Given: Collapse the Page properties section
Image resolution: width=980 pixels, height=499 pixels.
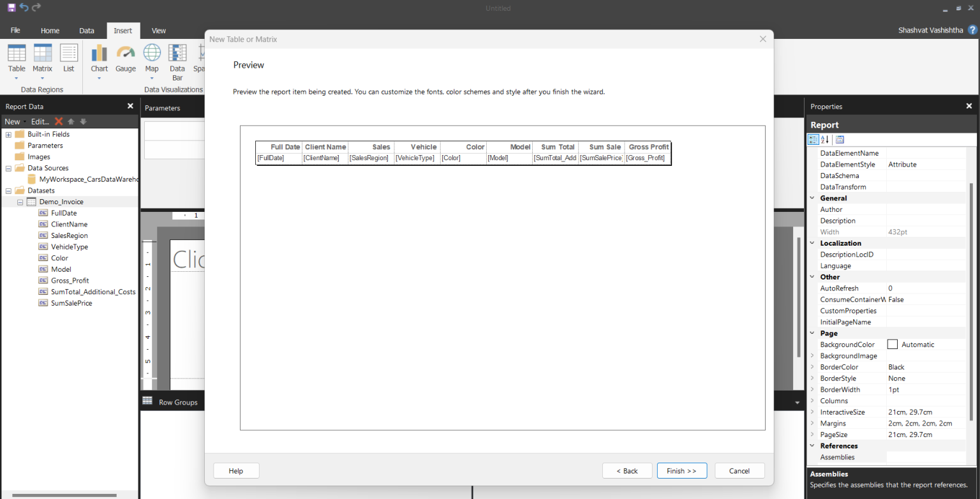Looking at the screenshot, I should (812, 333).
